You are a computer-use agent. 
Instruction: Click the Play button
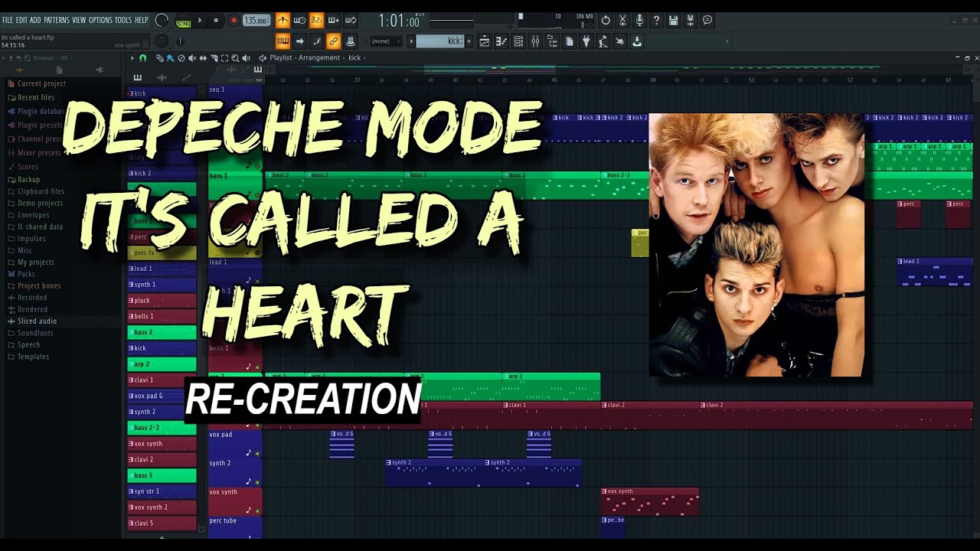201,21
